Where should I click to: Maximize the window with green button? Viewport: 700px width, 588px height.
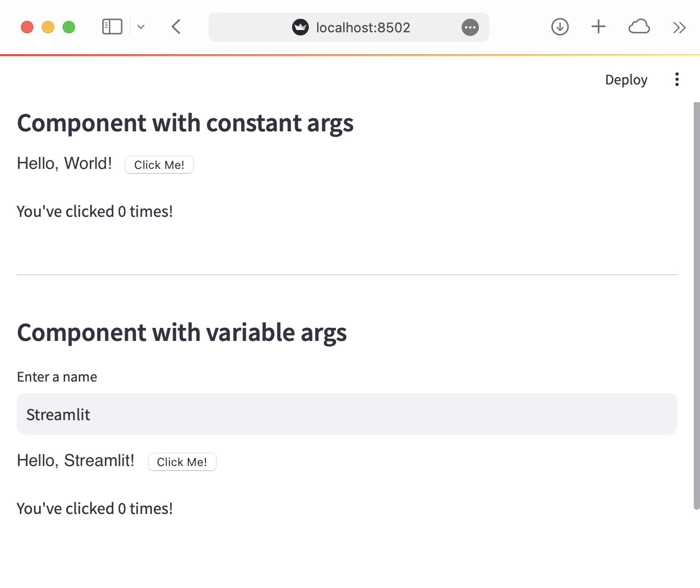[69, 27]
